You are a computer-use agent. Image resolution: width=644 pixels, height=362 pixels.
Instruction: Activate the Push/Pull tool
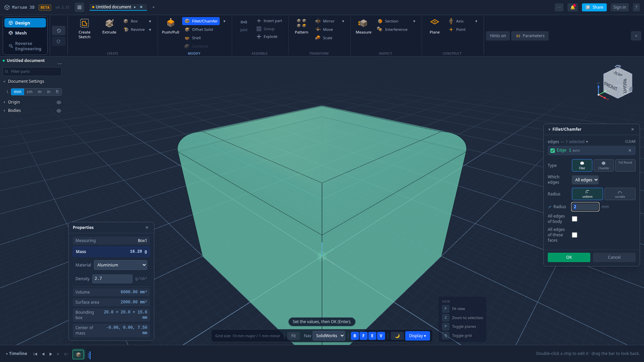170,27
